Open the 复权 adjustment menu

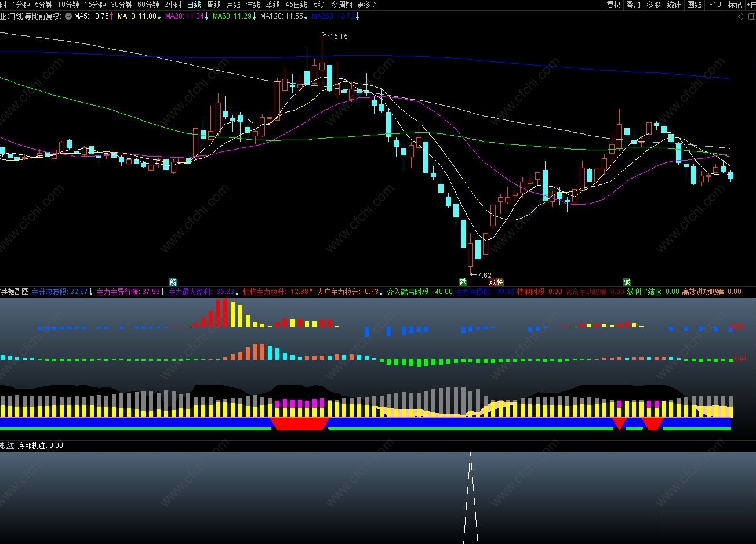pos(613,5)
